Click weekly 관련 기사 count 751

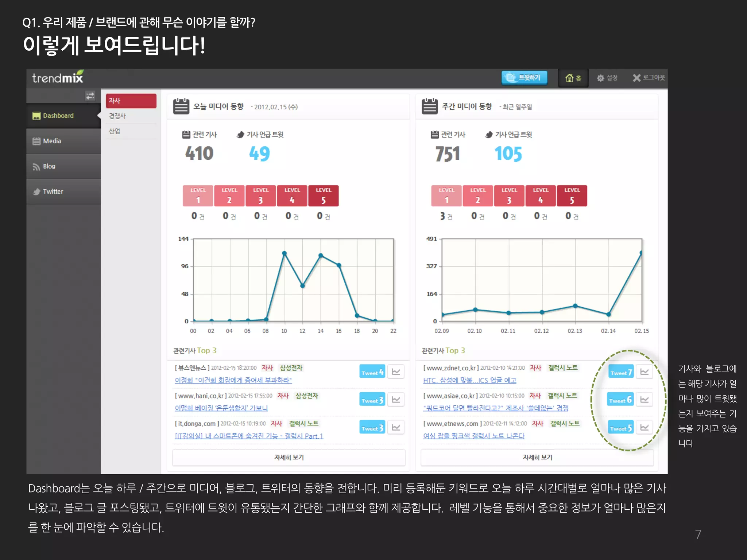(448, 153)
